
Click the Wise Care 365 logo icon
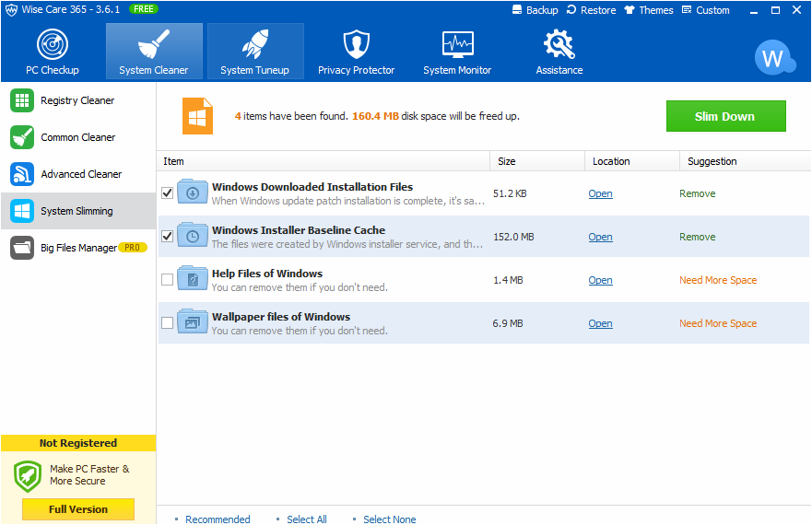11,9
